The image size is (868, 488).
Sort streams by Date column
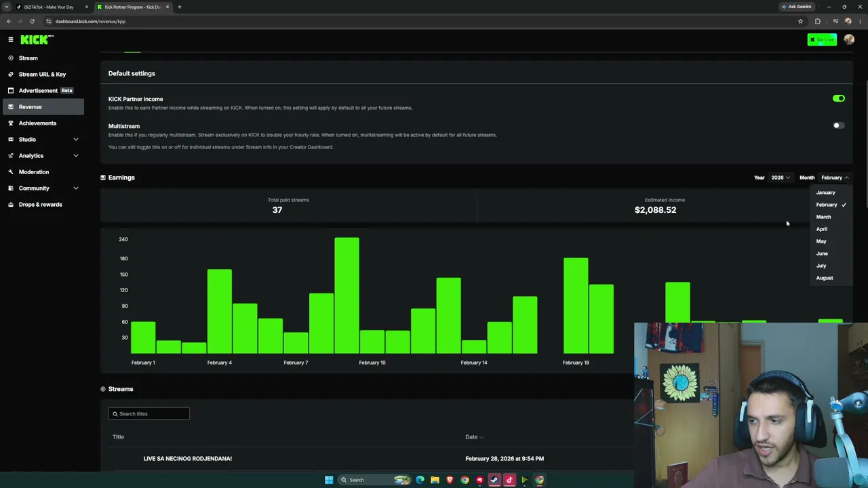pos(474,437)
